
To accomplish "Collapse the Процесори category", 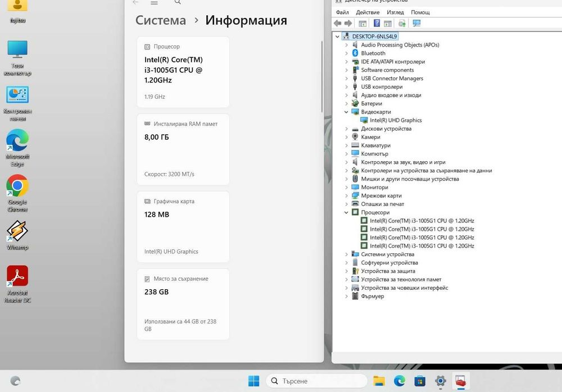I will click(x=346, y=212).
